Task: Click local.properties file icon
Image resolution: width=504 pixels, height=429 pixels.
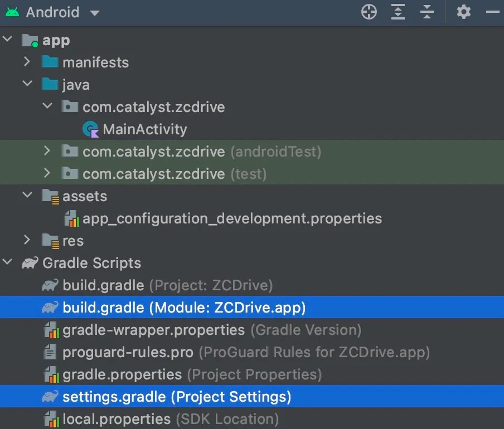Action: (x=51, y=420)
